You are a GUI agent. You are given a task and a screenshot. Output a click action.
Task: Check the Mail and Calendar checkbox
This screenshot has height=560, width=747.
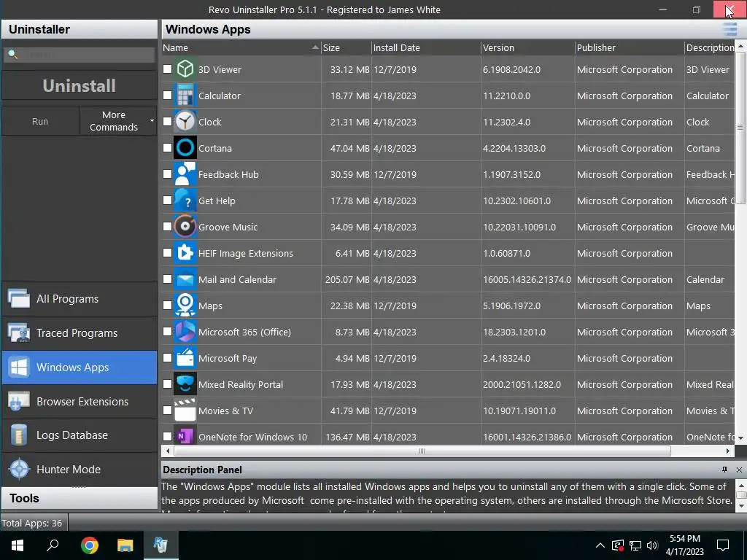(167, 279)
